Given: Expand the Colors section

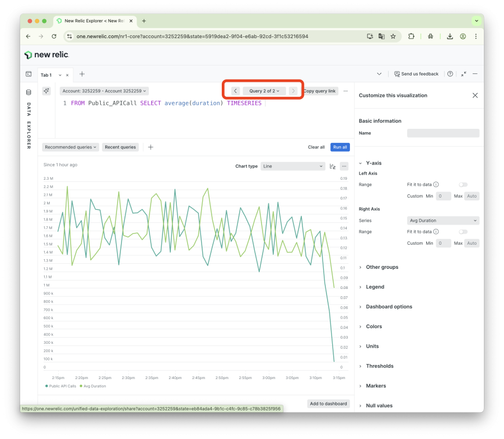Looking at the screenshot, I should 370,326.
